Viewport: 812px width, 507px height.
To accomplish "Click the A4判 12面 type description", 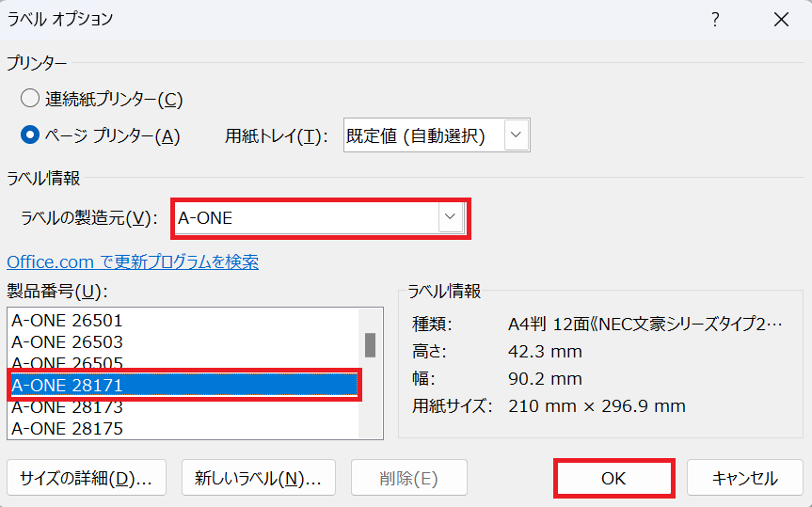I will pyautogui.click(x=645, y=325).
